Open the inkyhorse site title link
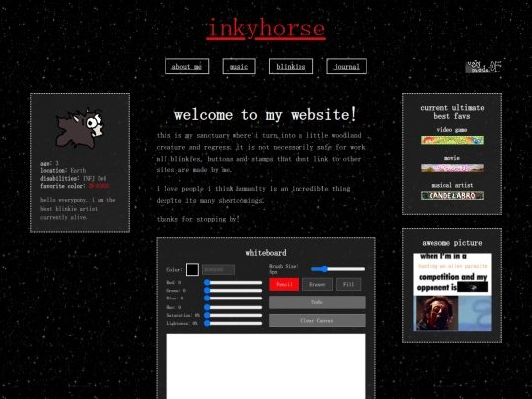Viewport: 532px width, 399px height. click(x=266, y=29)
